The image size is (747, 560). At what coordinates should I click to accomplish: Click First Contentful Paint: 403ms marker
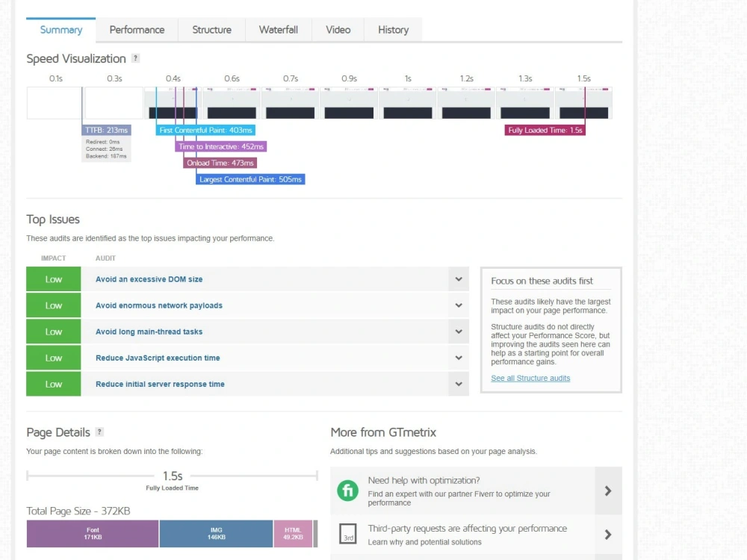coord(205,130)
